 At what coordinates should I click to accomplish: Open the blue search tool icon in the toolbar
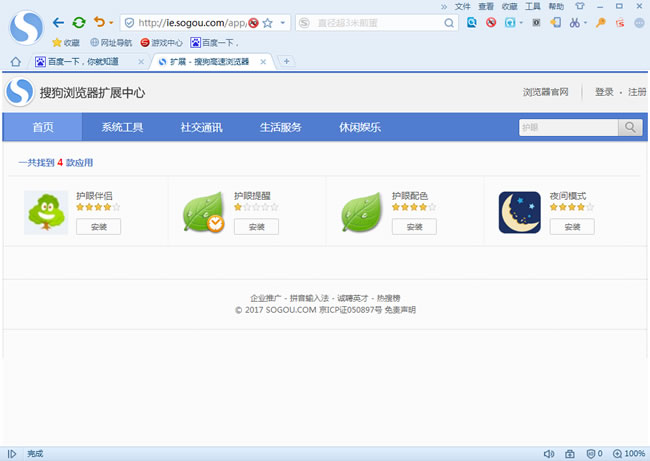[472, 22]
